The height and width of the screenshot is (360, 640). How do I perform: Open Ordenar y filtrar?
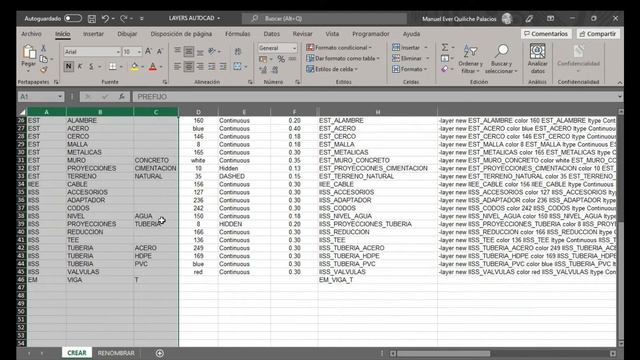click(470, 59)
